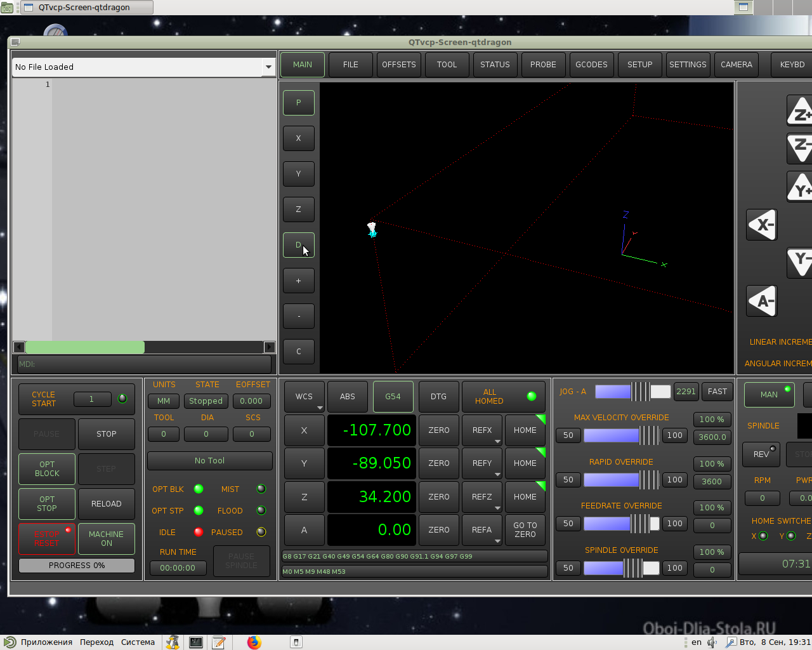
Task: Open Firefox from the bottom taskbar
Action: tap(254, 642)
